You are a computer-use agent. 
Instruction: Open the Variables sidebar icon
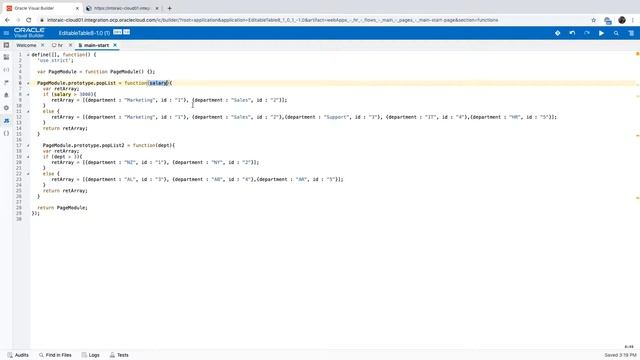pyautogui.click(x=6, y=70)
